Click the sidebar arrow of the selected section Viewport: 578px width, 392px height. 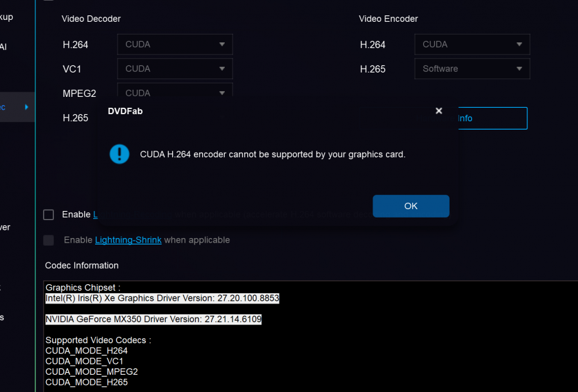click(26, 107)
